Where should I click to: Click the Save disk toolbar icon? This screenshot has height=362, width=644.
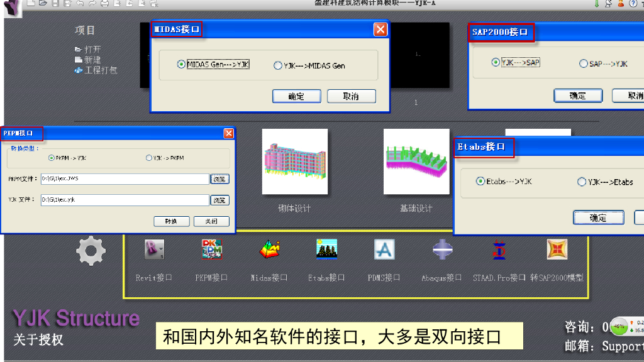pyautogui.click(x=55, y=3)
